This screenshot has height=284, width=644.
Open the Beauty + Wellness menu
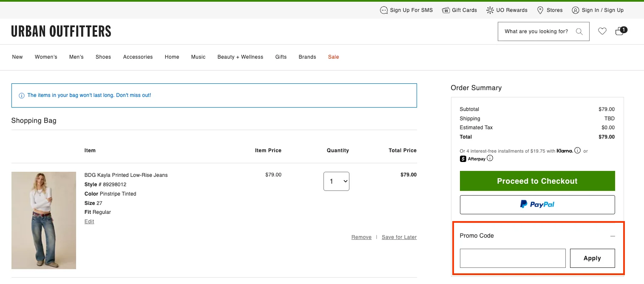[x=240, y=57]
